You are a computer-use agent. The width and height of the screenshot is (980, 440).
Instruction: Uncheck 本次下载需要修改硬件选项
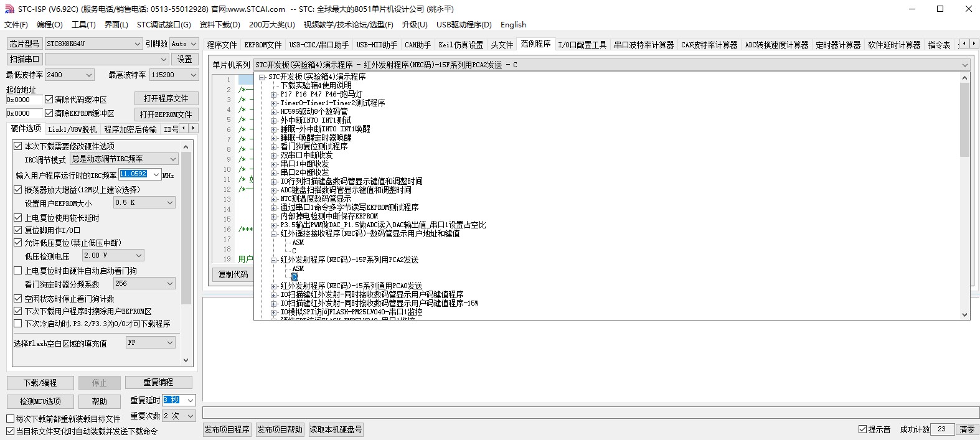coord(18,146)
